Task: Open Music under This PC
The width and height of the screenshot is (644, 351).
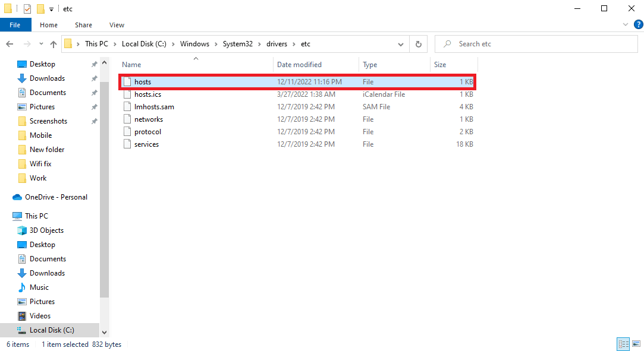Action: [x=39, y=287]
